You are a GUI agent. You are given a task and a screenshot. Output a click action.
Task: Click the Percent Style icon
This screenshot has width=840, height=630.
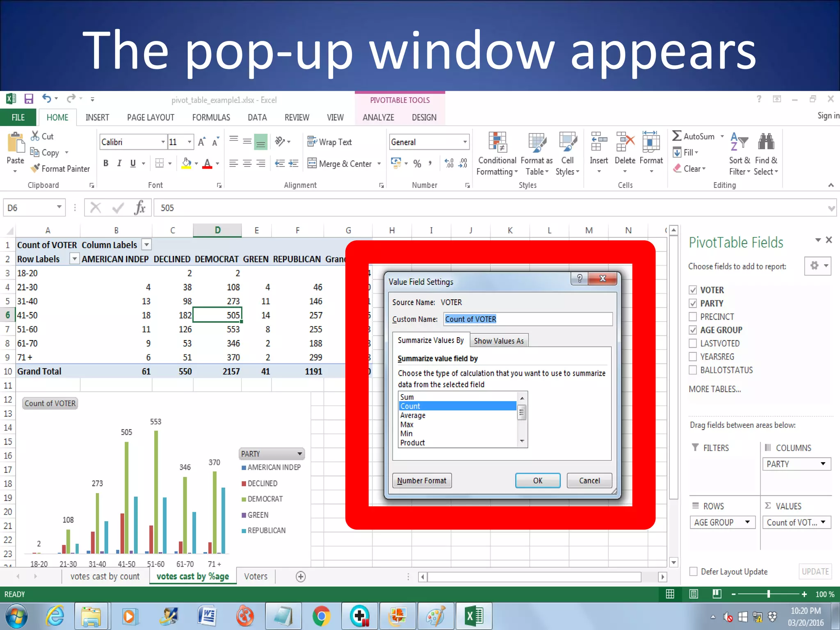tap(417, 164)
